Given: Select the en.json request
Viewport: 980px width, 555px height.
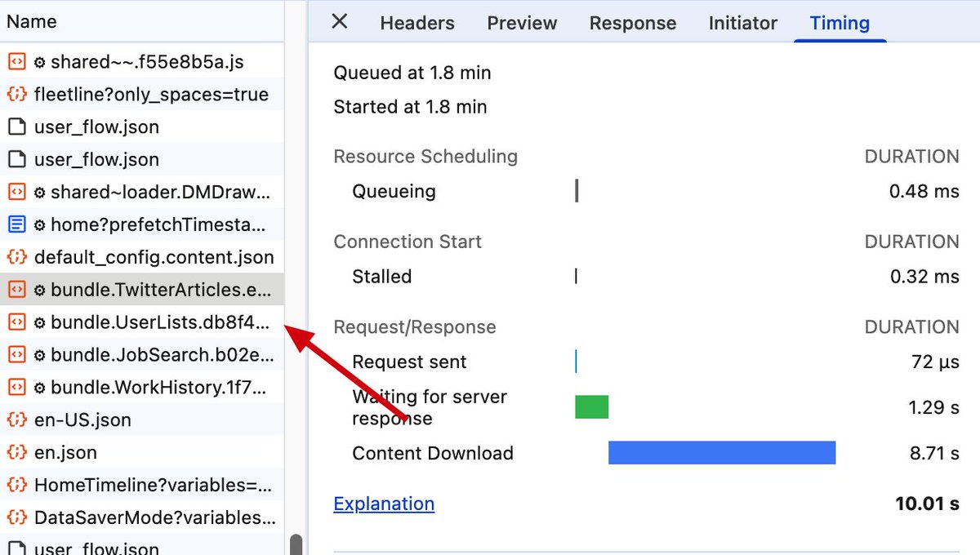Looking at the screenshot, I should click(x=142, y=452).
